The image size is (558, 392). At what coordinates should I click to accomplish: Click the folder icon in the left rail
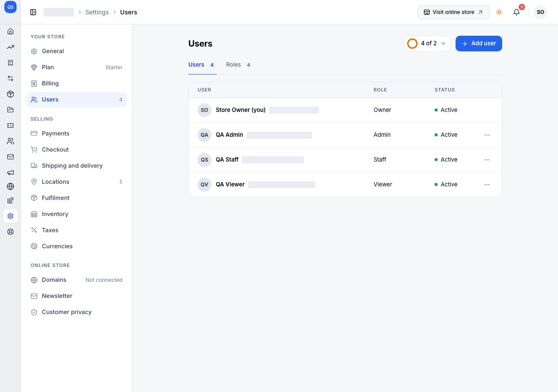pos(10,110)
